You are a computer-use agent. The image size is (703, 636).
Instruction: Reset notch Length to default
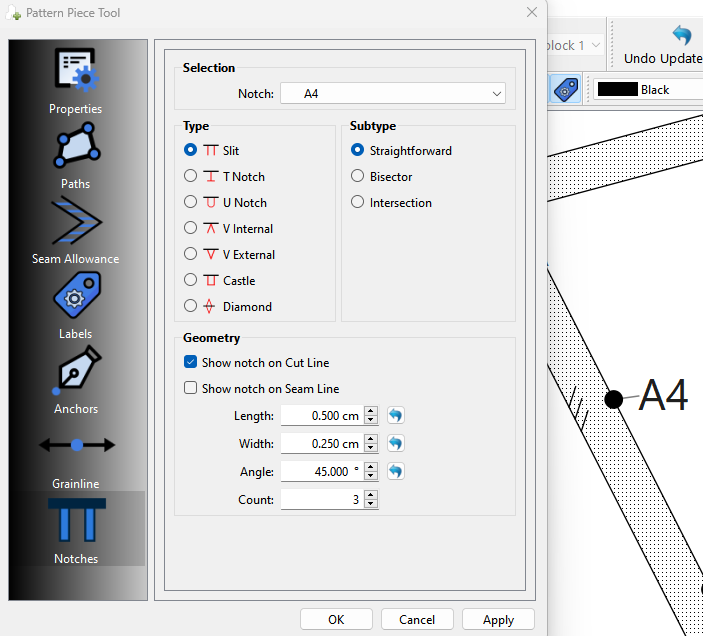tap(396, 415)
